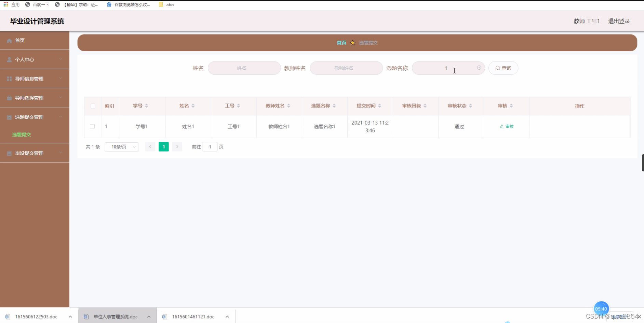Check the checkbox for the 学号1 row

pyautogui.click(x=93, y=126)
